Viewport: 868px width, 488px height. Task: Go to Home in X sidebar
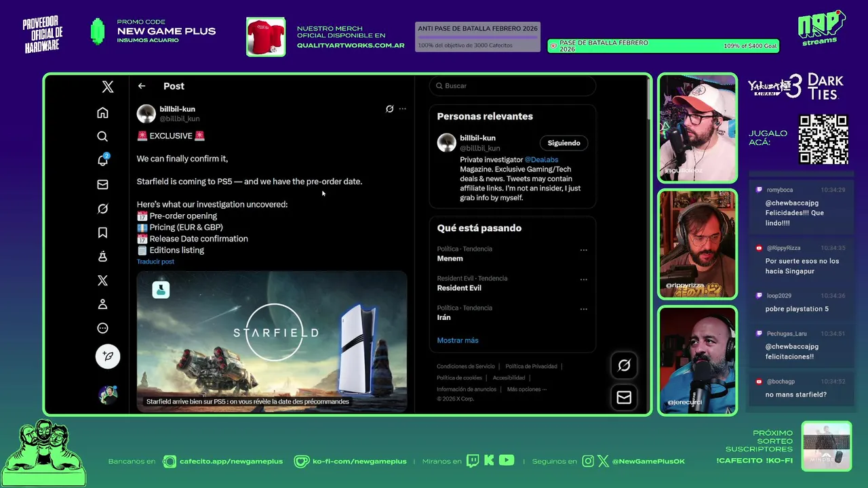[102, 113]
